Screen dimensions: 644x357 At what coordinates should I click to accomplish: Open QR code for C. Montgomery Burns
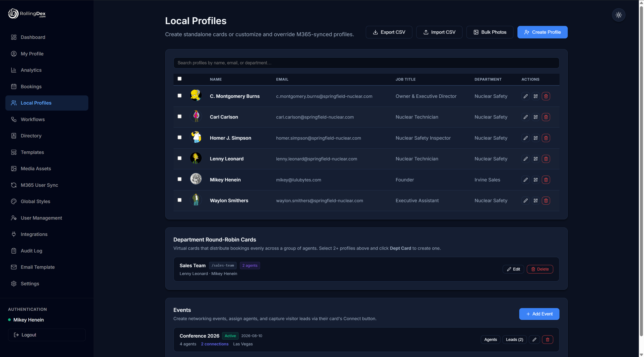tap(535, 96)
